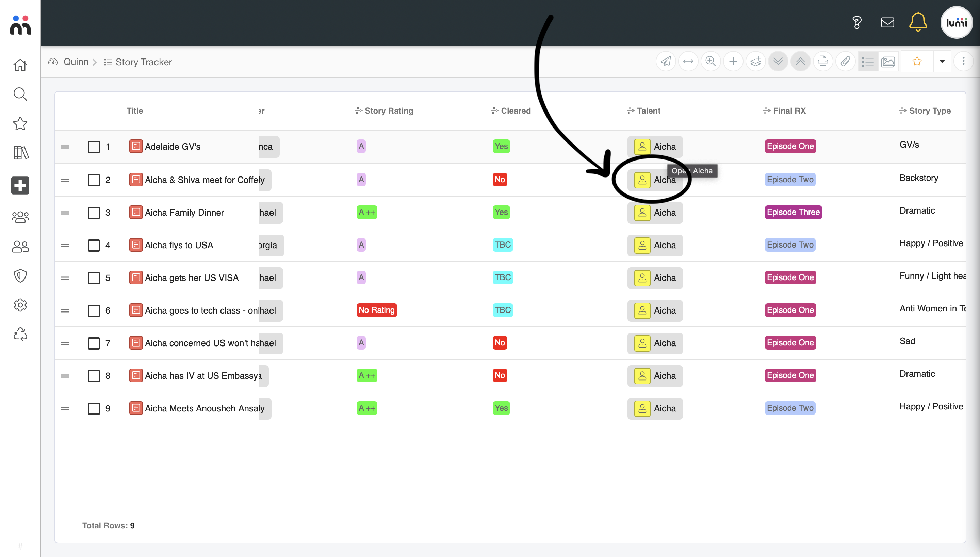
Task: Expand all rows with double chevron down
Action: [x=778, y=62]
